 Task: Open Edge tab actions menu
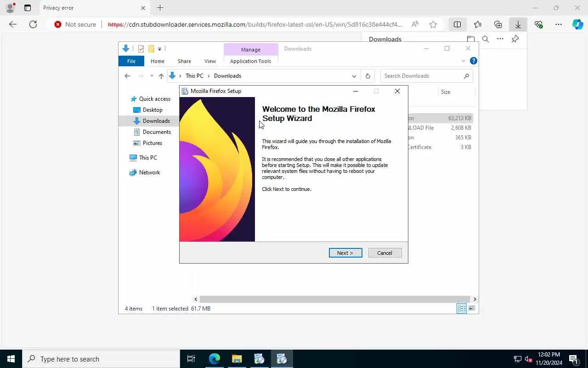tap(28, 8)
